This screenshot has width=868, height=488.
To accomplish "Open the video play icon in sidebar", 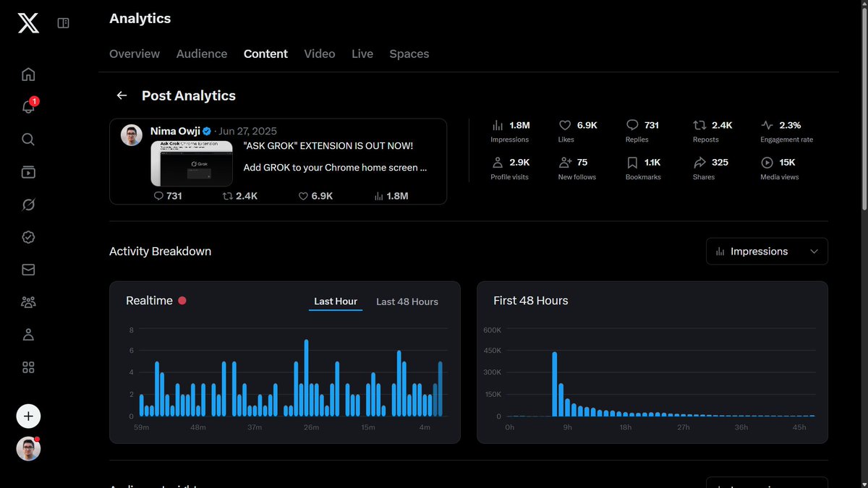I will (x=28, y=172).
